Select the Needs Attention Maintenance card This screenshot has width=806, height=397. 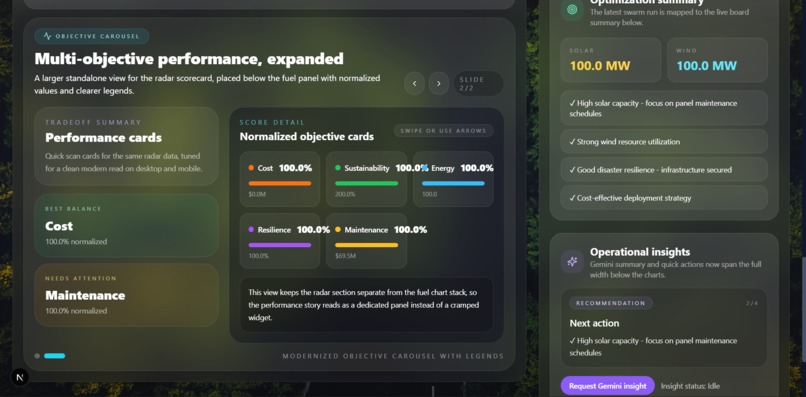tap(126, 295)
